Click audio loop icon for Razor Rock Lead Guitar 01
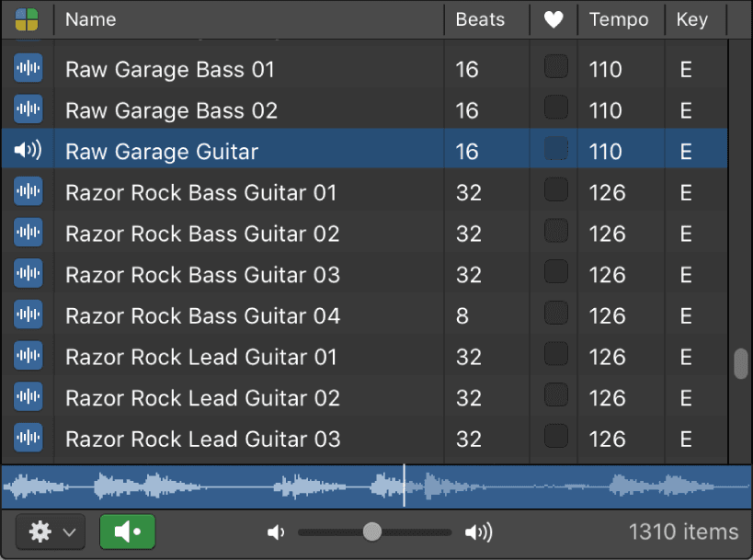The image size is (753, 560). (28, 356)
